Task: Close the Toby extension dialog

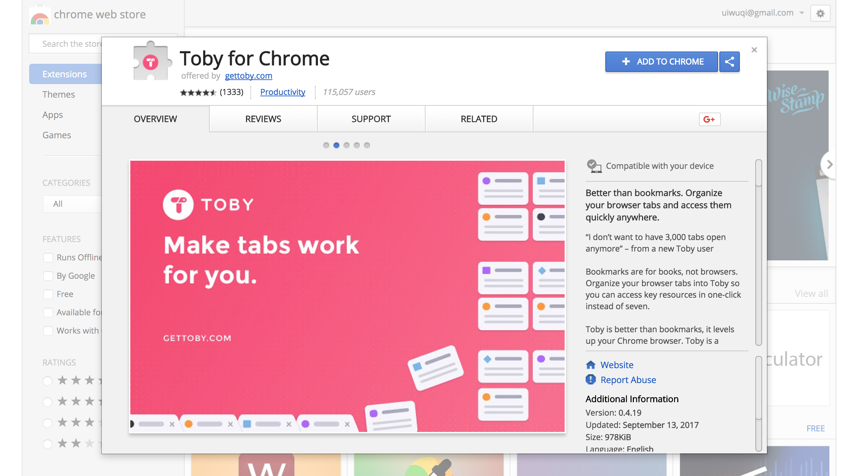Action: coord(754,50)
